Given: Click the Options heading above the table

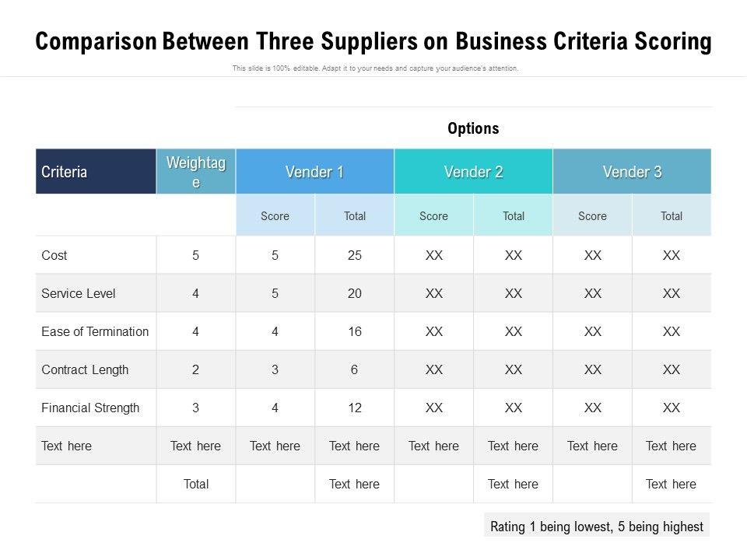Looking at the screenshot, I should pos(473,128).
